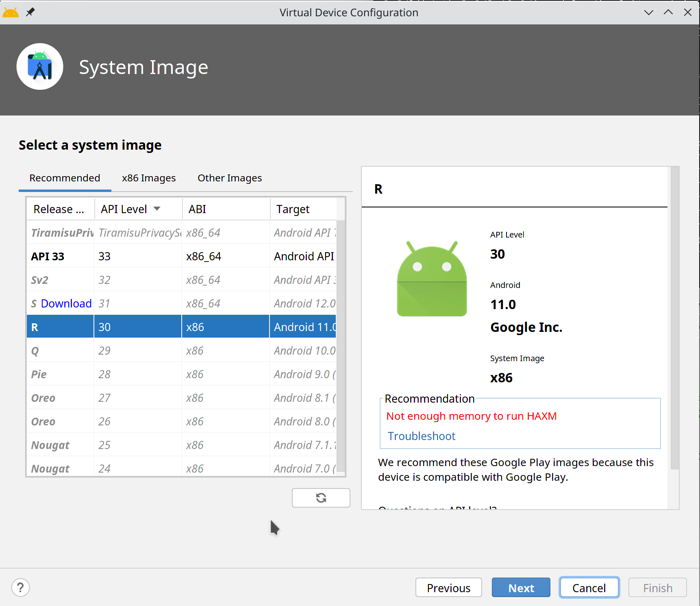Switch to the x86 Images tab
Image resolution: width=700 pixels, height=606 pixels.
pos(148,178)
